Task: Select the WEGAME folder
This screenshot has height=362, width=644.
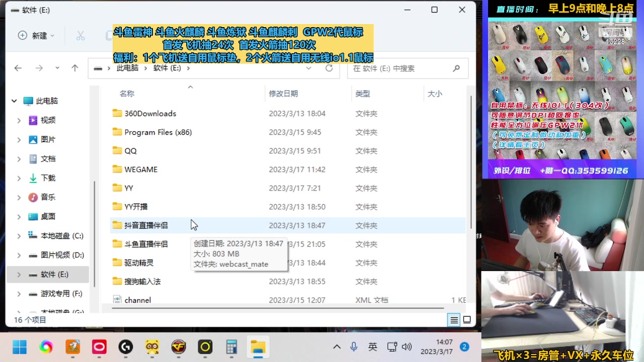Action: pyautogui.click(x=288, y=169)
